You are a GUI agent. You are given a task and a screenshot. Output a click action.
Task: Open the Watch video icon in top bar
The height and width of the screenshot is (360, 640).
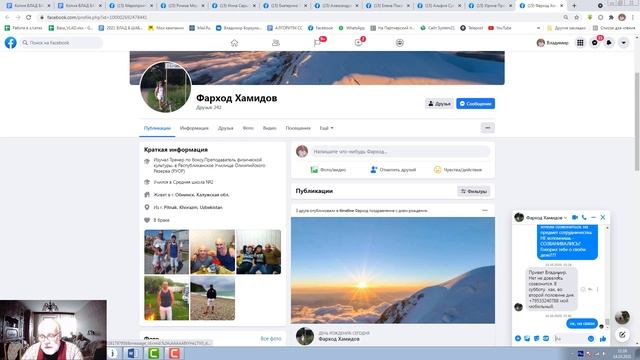[359, 43]
